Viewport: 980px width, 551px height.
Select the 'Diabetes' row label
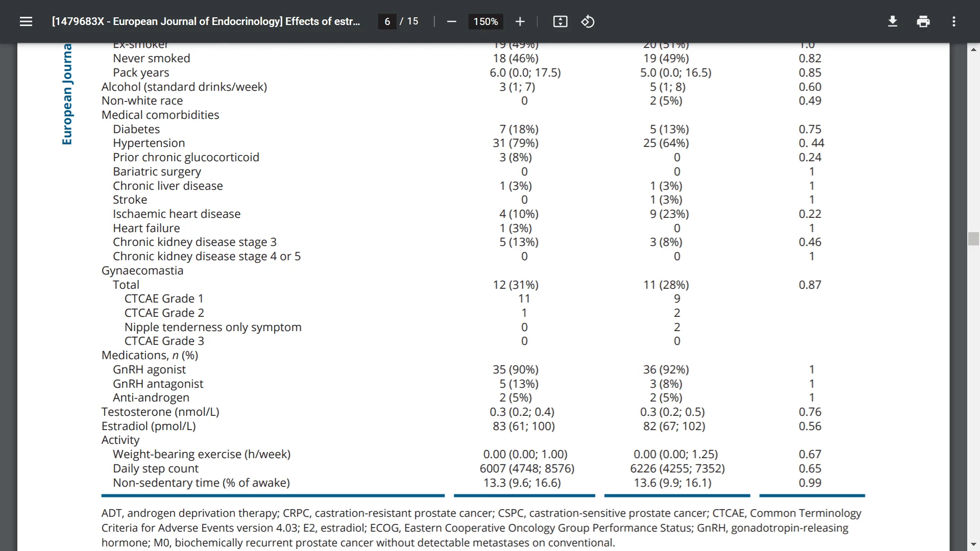click(136, 129)
